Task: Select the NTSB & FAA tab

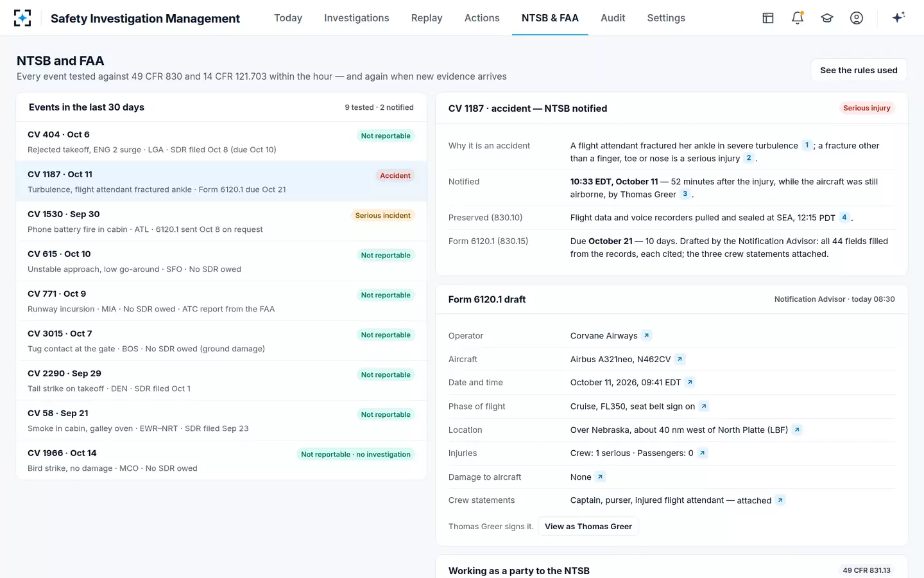Action: (x=550, y=18)
